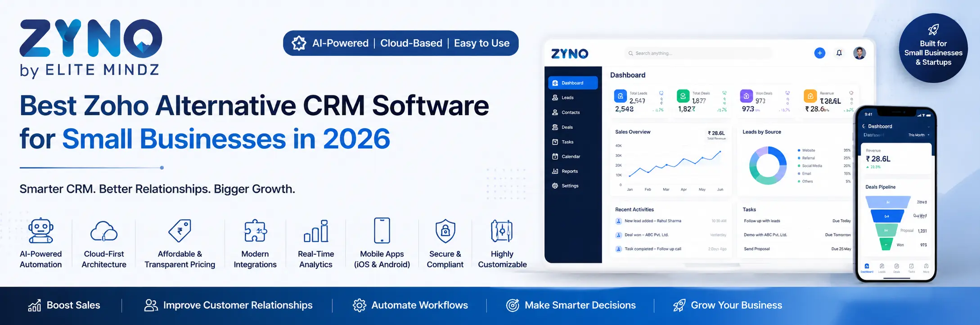The height and width of the screenshot is (325, 980).
Task: Click the large ZYNO by Elite Mindz logo
Action: coord(90,48)
